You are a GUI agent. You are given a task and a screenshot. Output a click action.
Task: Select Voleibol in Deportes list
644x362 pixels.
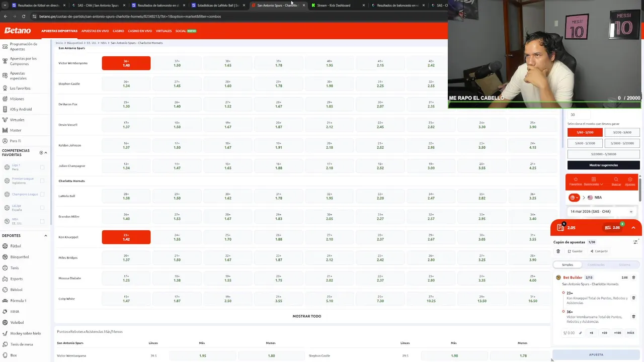coord(17,322)
